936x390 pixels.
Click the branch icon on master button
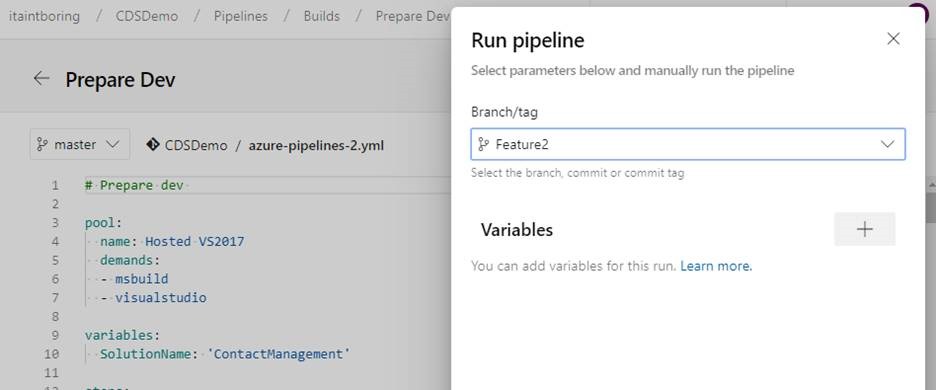(42, 145)
